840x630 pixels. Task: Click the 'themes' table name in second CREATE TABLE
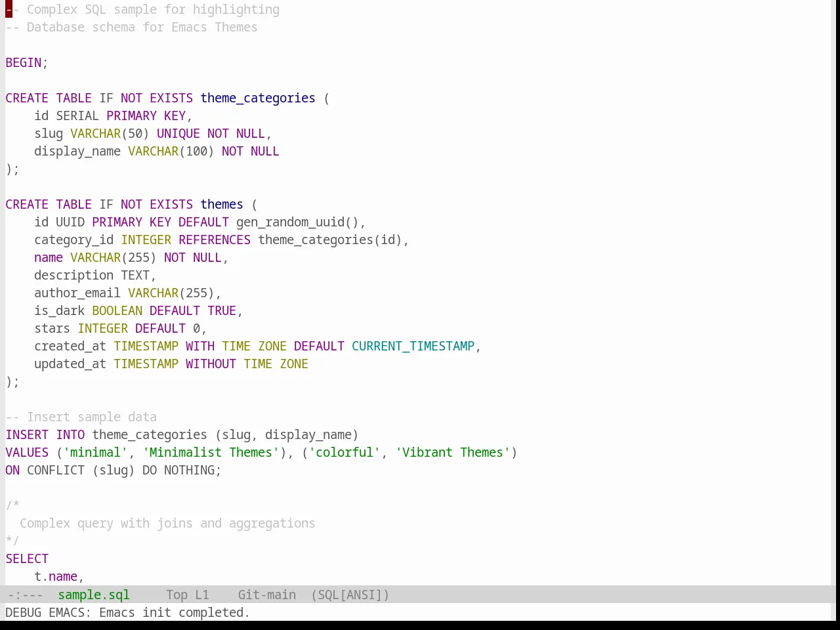click(x=222, y=204)
